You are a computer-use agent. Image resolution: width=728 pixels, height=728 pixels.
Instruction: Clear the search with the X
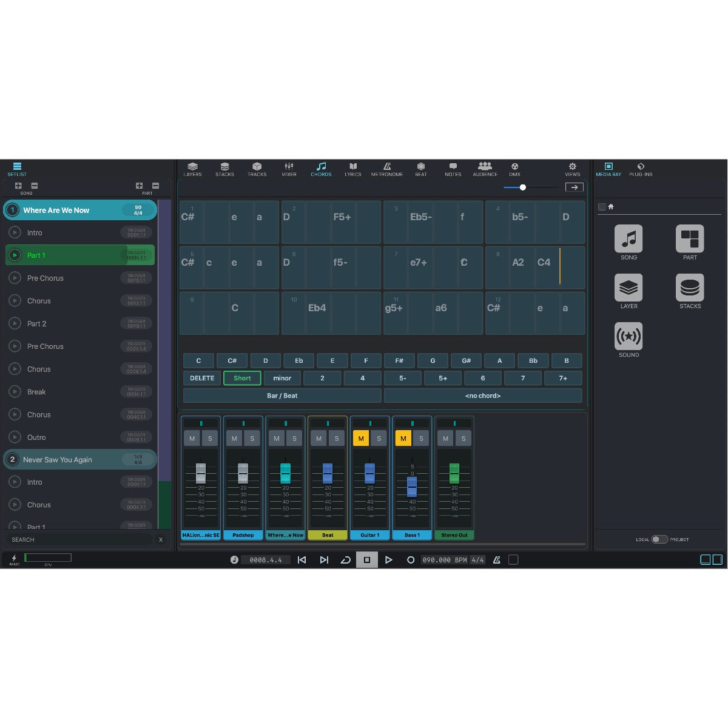161,539
